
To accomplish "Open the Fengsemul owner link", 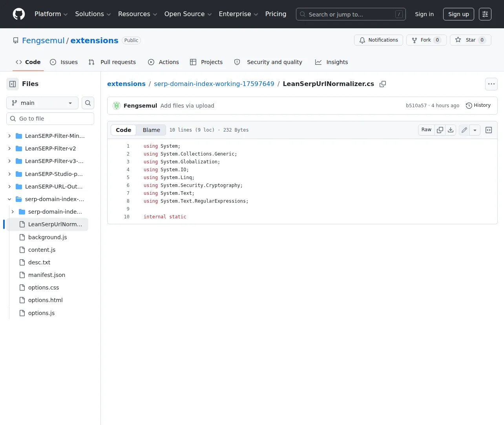I will point(43,40).
